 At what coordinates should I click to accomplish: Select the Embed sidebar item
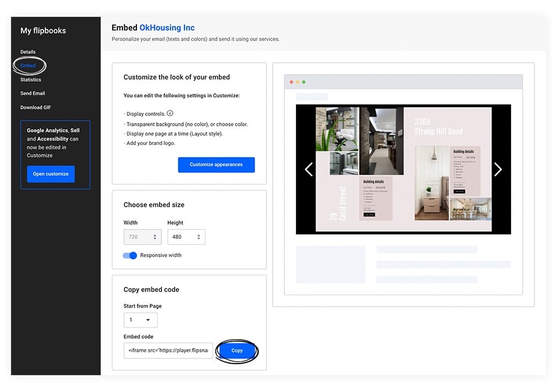tap(28, 66)
